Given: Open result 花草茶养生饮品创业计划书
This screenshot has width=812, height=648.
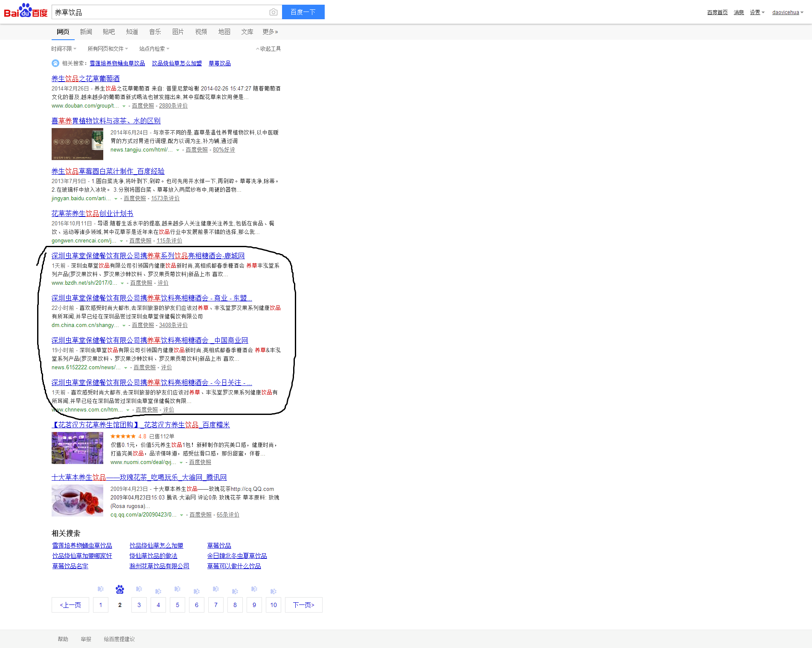Looking at the screenshot, I should (92, 213).
